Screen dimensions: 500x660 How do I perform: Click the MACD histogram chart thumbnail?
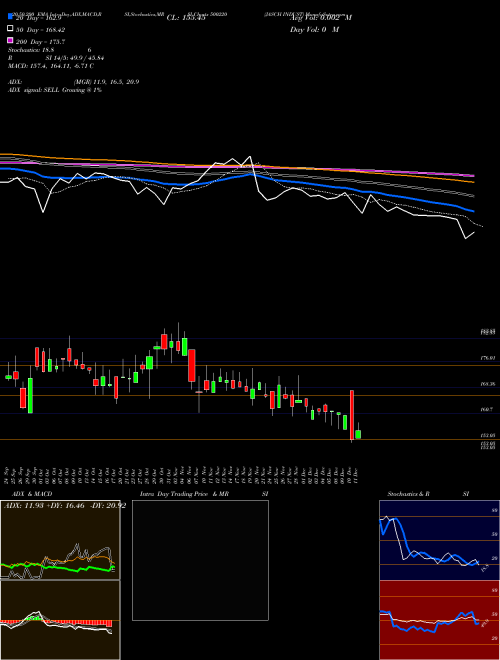(60, 620)
